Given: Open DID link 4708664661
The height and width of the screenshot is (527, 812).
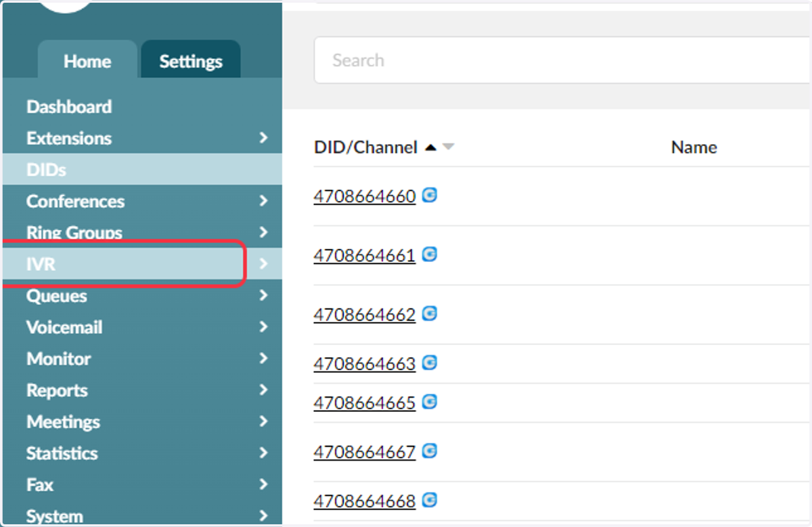Looking at the screenshot, I should pyautogui.click(x=365, y=256).
